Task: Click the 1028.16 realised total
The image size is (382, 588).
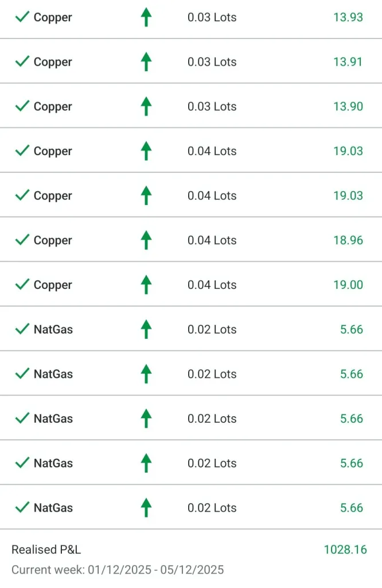Action: pyautogui.click(x=345, y=550)
